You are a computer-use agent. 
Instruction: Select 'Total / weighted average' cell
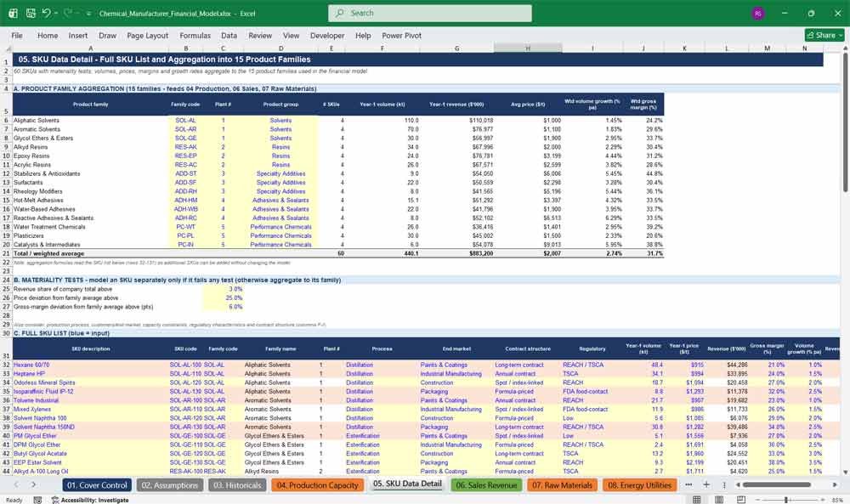click(x=91, y=253)
